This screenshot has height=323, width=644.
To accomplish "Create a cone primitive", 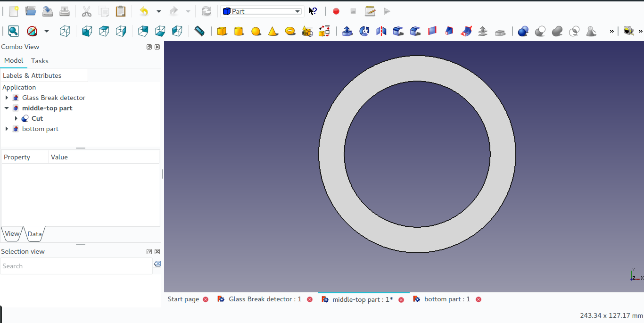I will (x=273, y=31).
